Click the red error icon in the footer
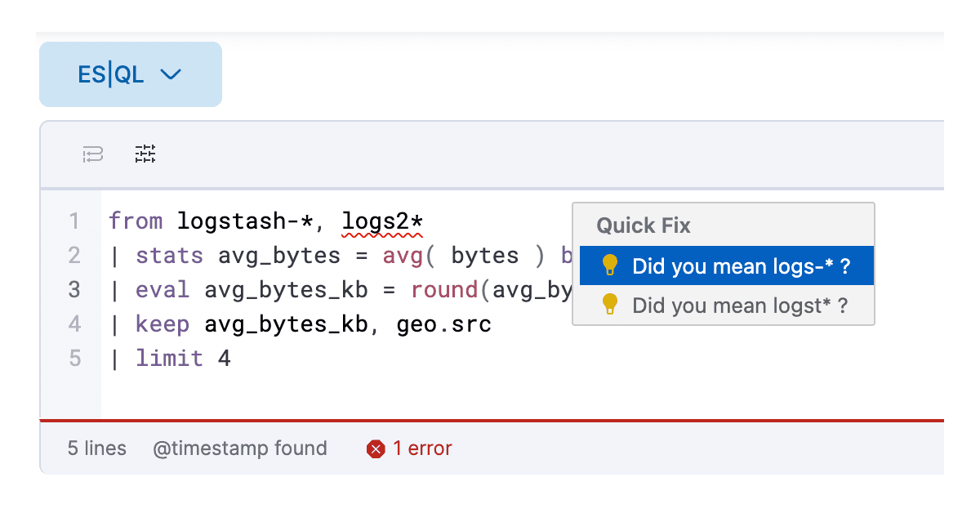 click(x=376, y=448)
